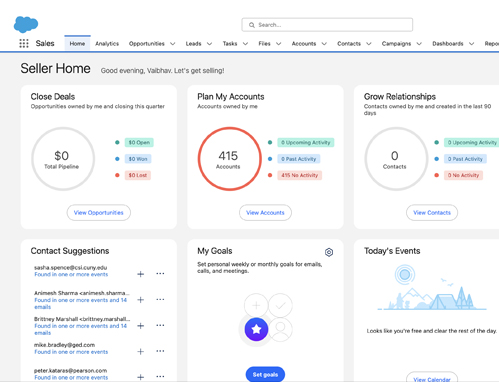Go to the Leads tab
The image size is (499, 382).
coord(193,44)
